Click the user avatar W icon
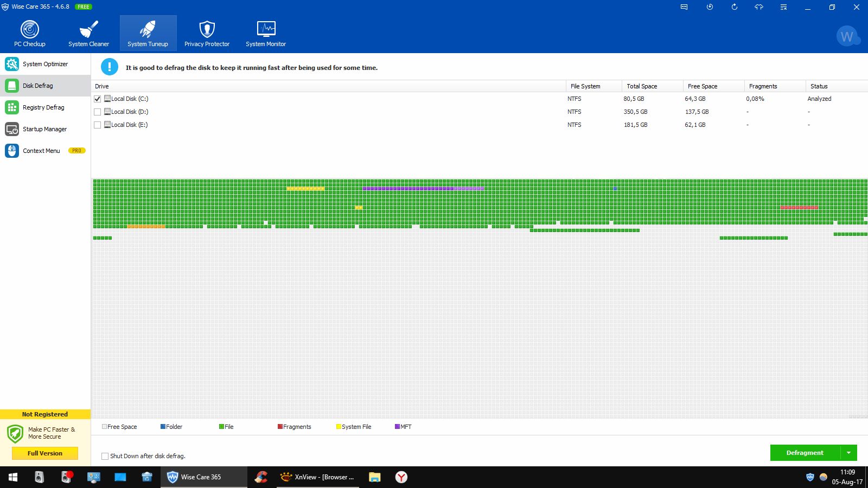 click(847, 36)
